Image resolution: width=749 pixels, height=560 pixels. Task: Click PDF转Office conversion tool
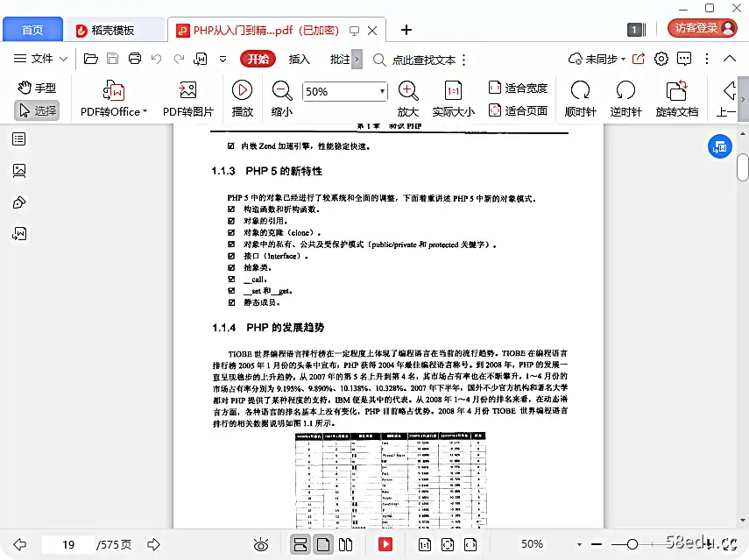click(x=114, y=99)
